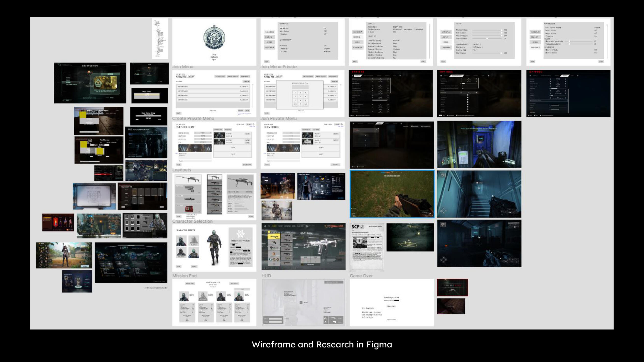Viewport: 644px width, 362px height.
Task: Click Play on the main menu wireframe
Action: (x=214, y=54)
